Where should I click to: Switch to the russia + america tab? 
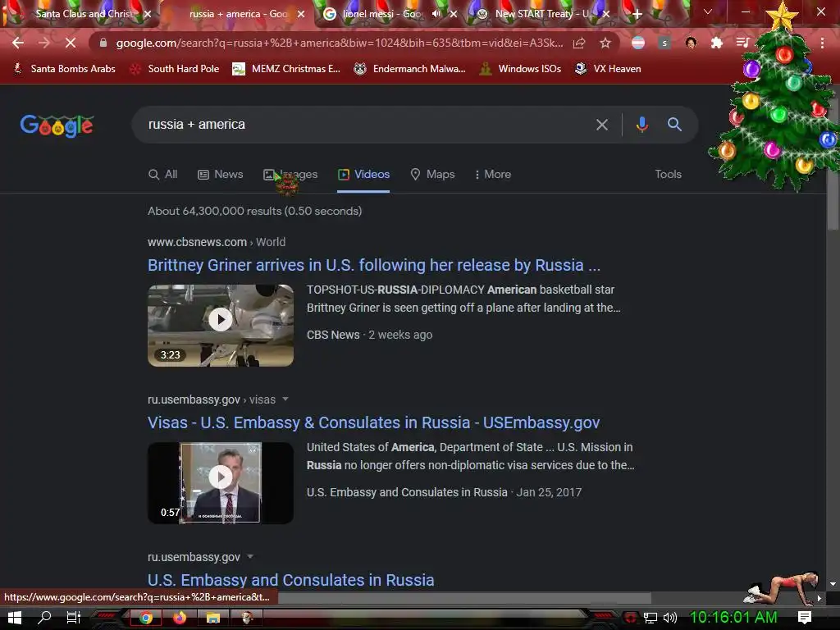coord(238,14)
